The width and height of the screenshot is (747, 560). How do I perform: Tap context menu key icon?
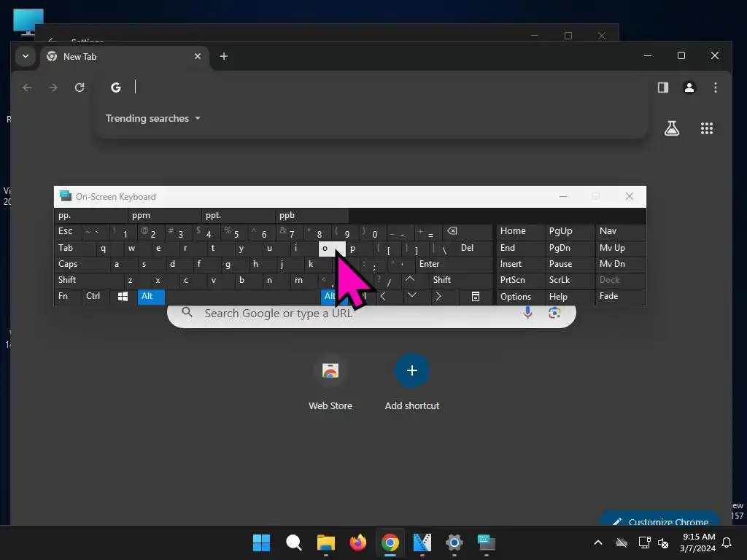[476, 296]
